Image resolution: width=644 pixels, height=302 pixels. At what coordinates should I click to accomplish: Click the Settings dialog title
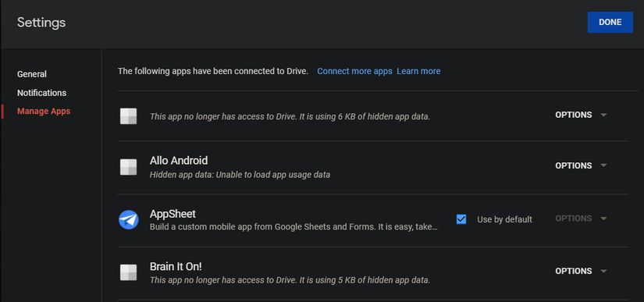41,22
